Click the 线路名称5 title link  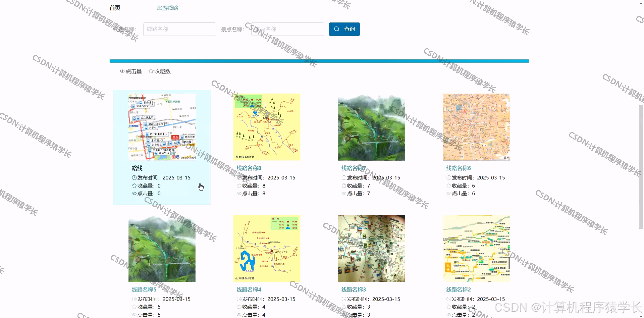pyautogui.click(x=144, y=289)
